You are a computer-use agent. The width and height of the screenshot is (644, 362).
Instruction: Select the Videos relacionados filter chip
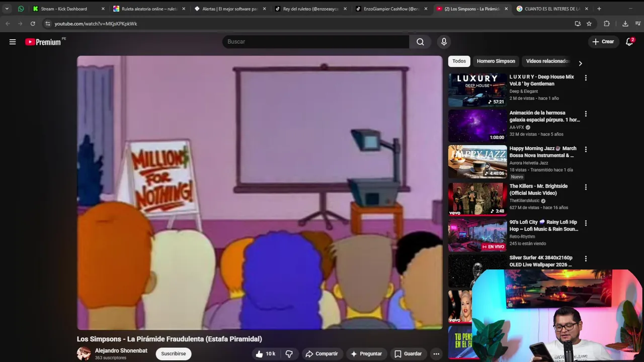pos(547,61)
